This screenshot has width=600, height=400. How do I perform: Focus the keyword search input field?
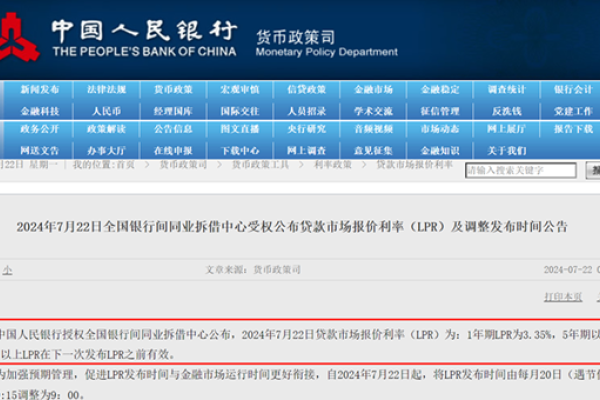521,170
